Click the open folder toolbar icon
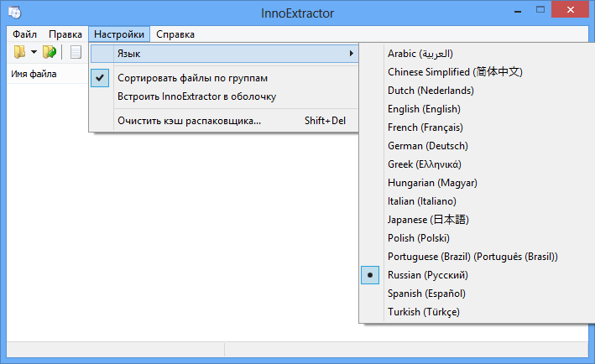Viewport: 595px width, 364px height. (x=20, y=52)
